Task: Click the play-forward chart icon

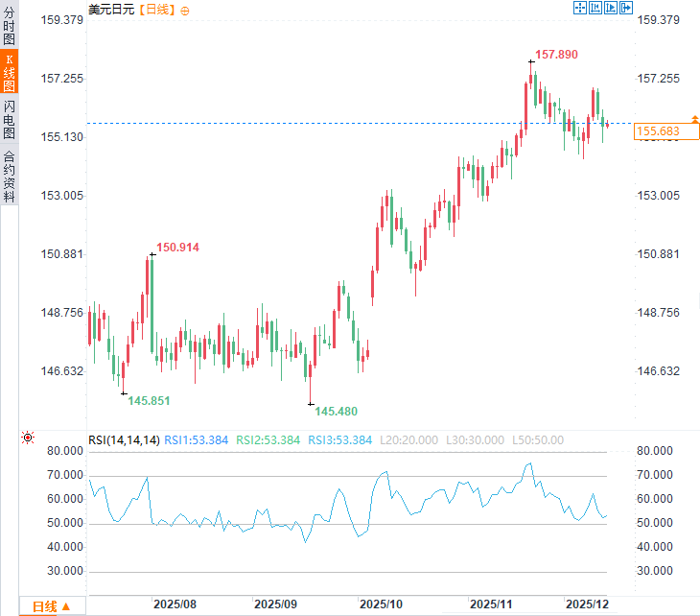Action: 610,8
